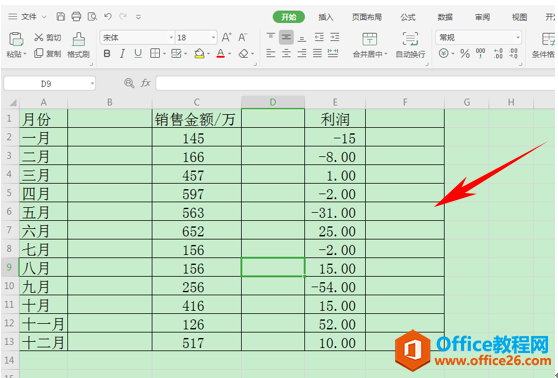
Task: Align text right
Action: click(302, 54)
